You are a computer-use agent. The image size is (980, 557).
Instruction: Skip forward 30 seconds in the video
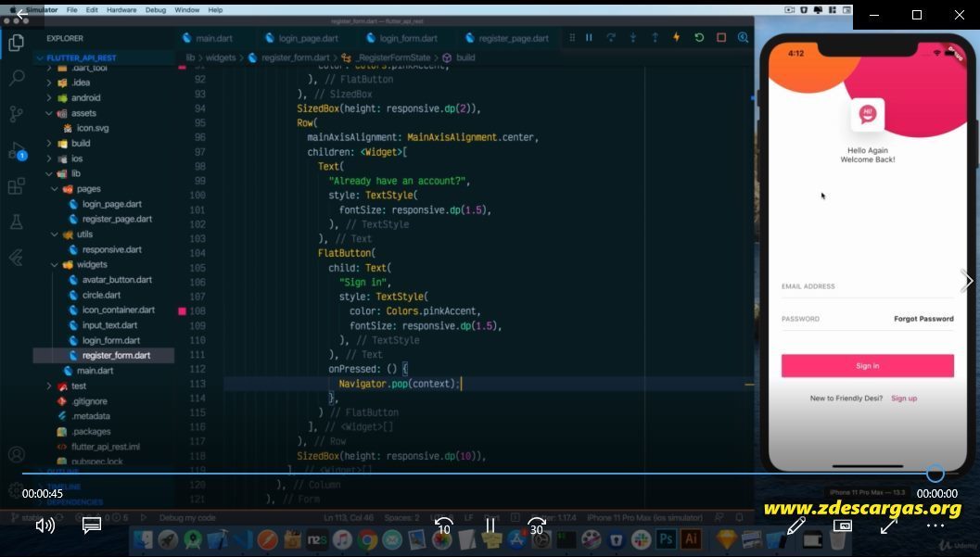(536, 526)
